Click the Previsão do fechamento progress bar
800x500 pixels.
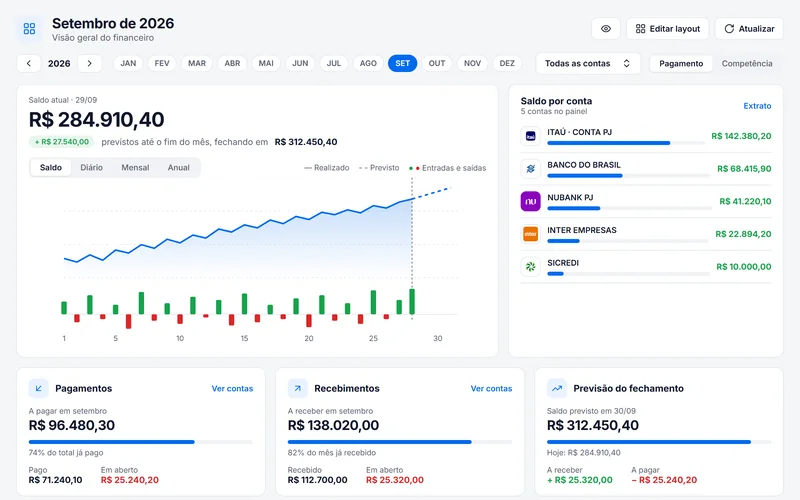659,442
